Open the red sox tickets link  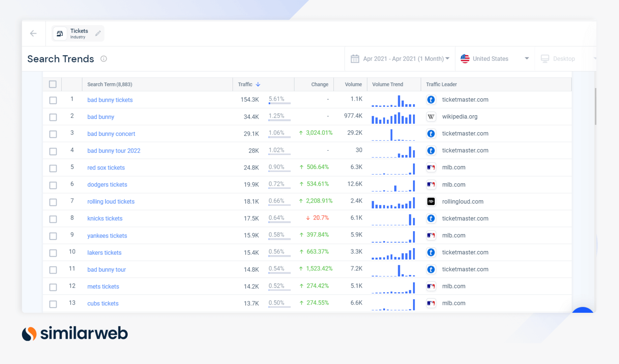106,168
